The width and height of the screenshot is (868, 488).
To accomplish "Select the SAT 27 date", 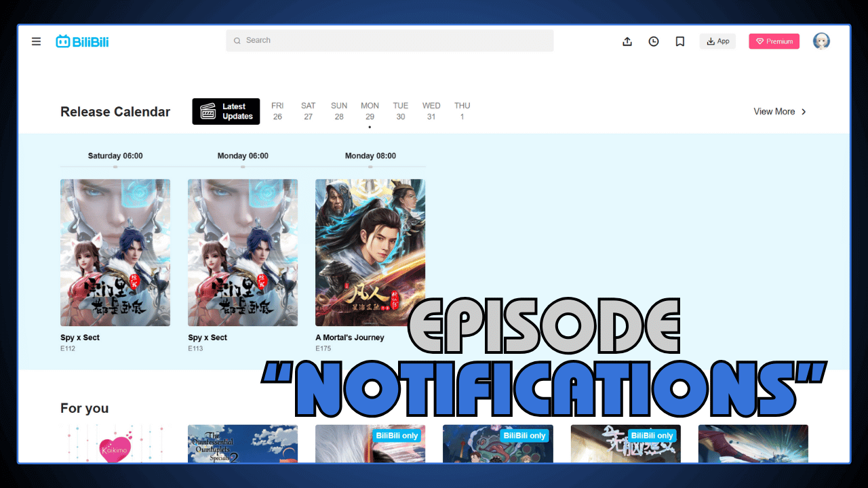I will [308, 110].
